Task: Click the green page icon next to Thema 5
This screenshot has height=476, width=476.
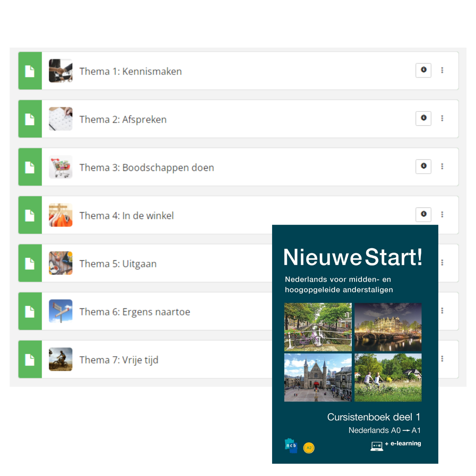Action: [30, 263]
